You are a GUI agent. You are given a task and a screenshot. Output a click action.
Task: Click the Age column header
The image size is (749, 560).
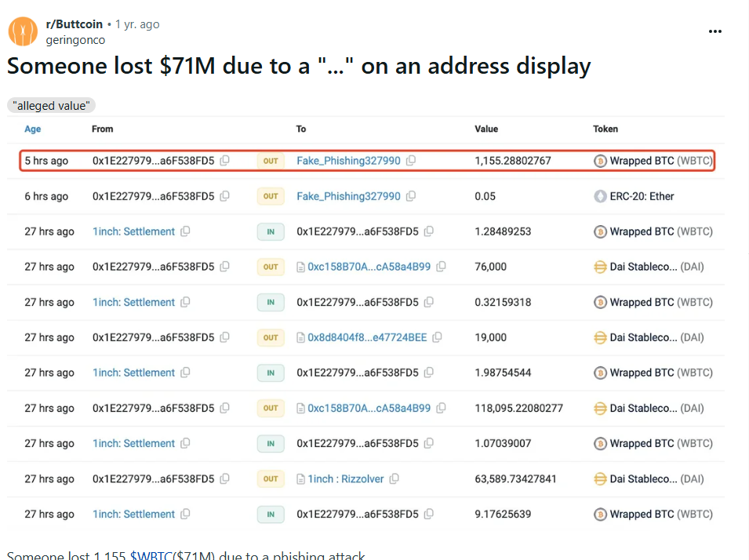(x=32, y=129)
